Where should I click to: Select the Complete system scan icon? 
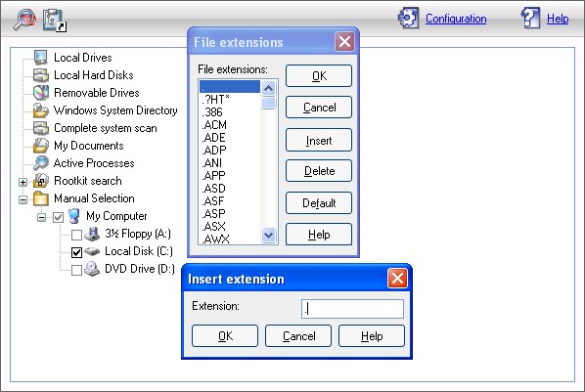click(x=40, y=128)
